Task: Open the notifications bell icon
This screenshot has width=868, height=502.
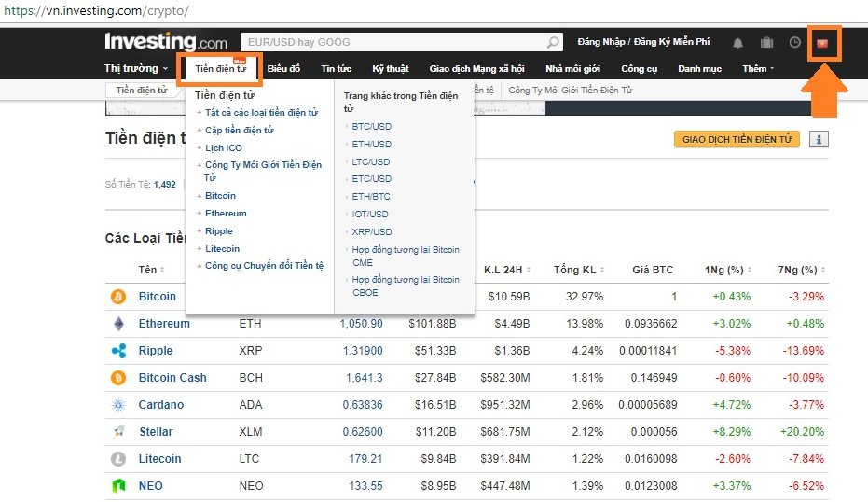Action: point(737,43)
